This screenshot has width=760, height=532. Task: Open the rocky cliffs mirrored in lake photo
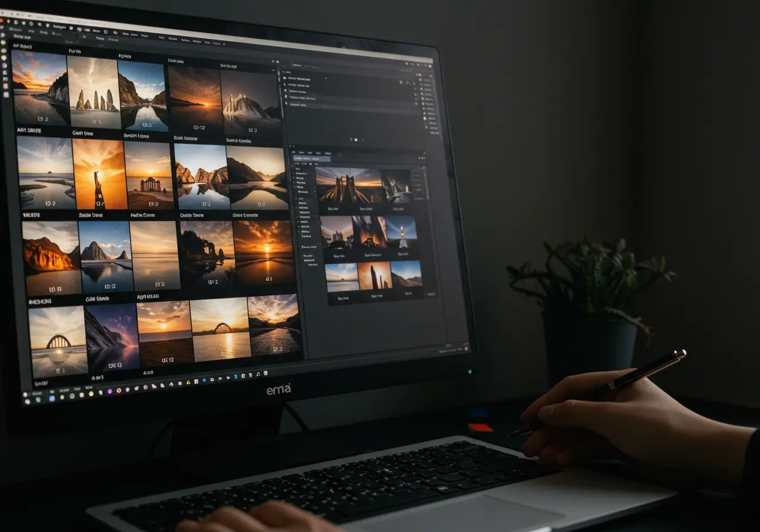click(x=202, y=177)
